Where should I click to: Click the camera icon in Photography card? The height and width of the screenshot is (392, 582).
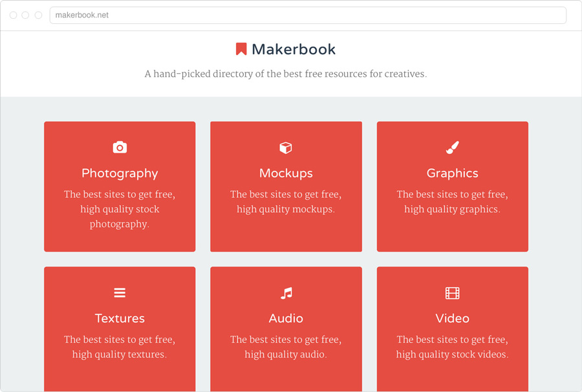pyautogui.click(x=120, y=147)
